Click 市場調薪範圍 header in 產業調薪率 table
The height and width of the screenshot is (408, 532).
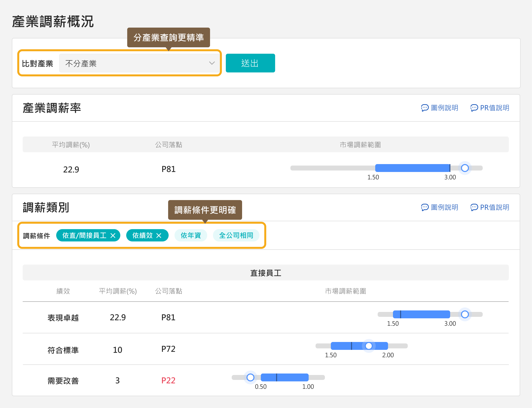[x=360, y=145]
